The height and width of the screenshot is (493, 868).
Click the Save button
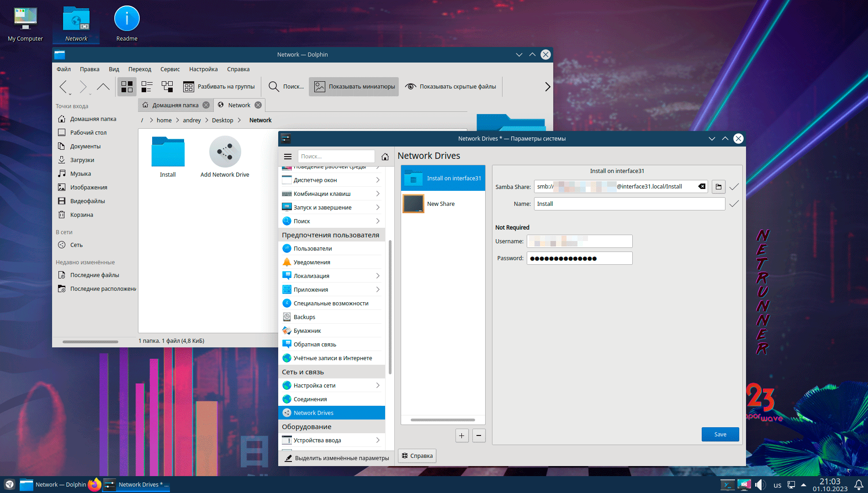point(720,434)
